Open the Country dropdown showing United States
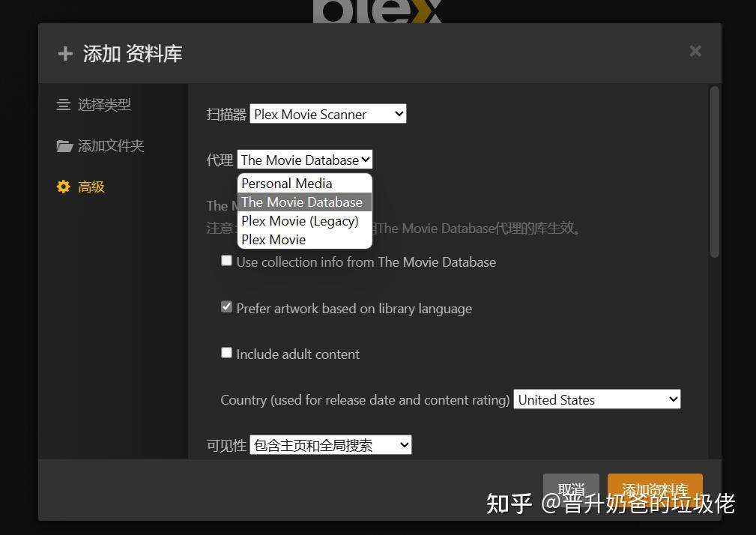This screenshot has height=535, width=756. pos(596,399)
